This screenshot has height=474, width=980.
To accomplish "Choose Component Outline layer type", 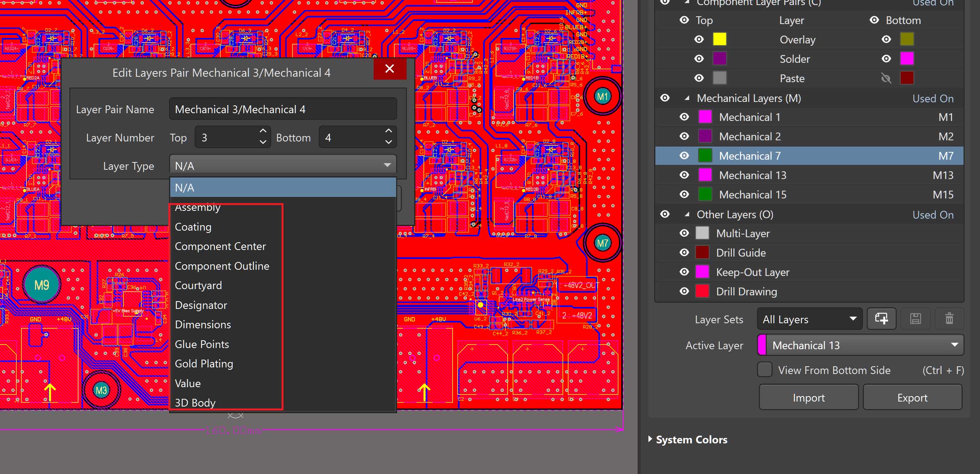I will tap(222, 266).
